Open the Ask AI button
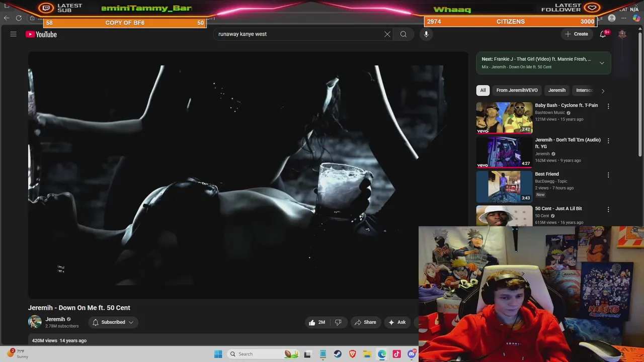Viewport: 644px width, 362px height. [397, 322]
